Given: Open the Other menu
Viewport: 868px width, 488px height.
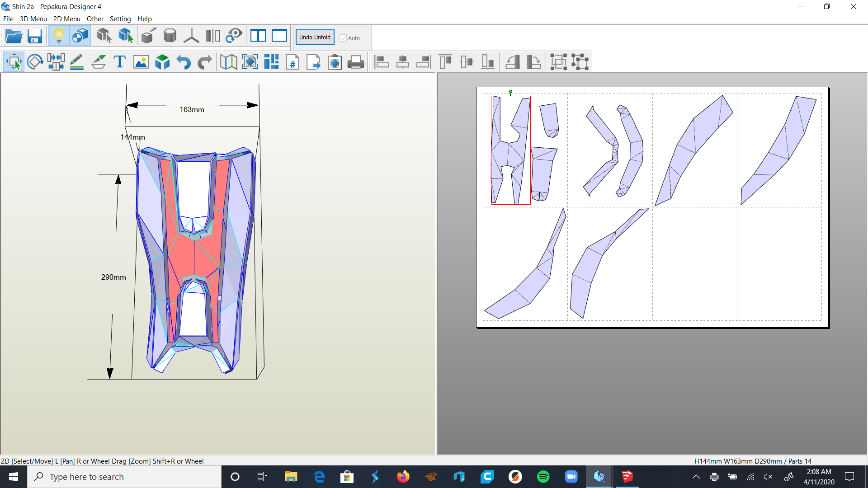Looking at the screenshot, I should click(x=95, y=19).
